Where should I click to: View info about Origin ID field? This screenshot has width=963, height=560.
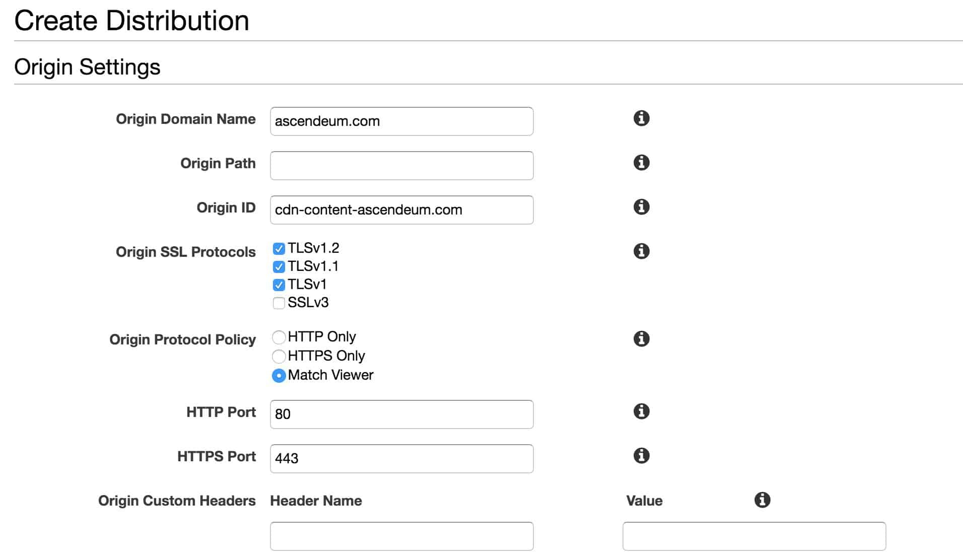pos(641,206)
